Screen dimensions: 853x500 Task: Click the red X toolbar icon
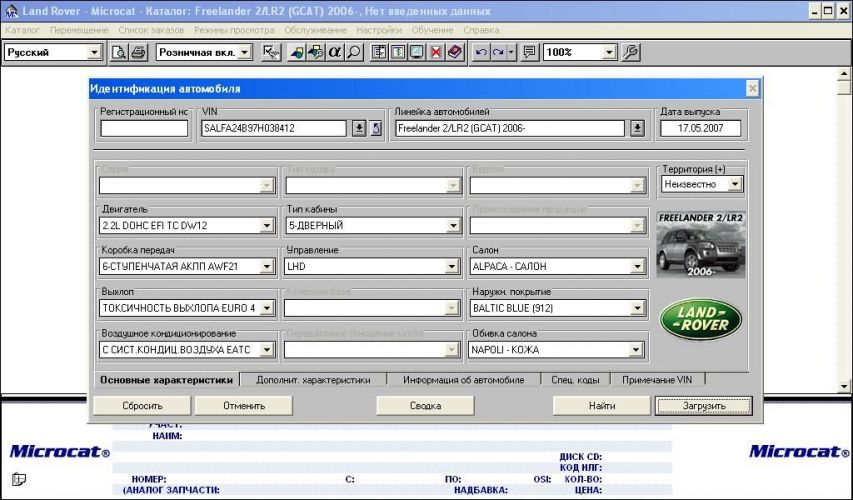(436, 52)
